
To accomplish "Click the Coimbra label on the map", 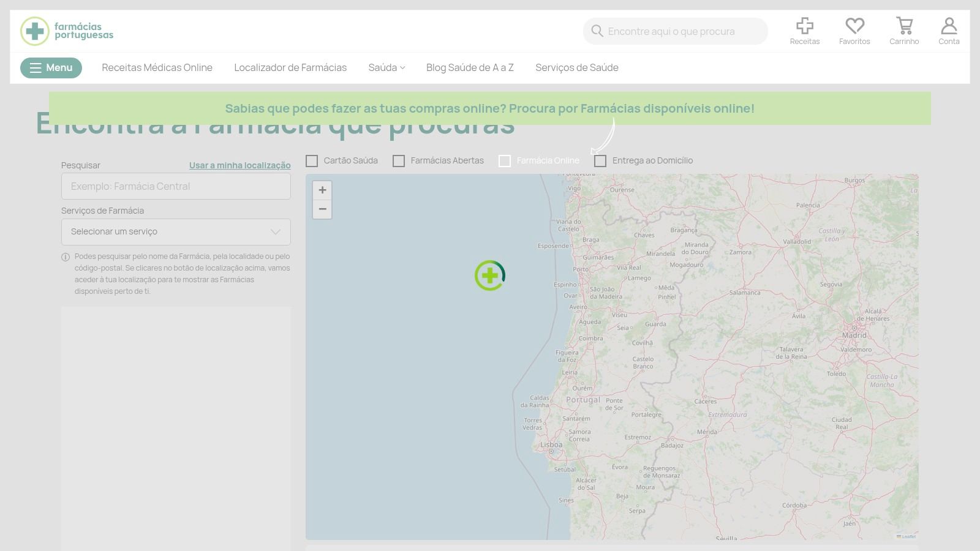I will (x=591, y=338).
